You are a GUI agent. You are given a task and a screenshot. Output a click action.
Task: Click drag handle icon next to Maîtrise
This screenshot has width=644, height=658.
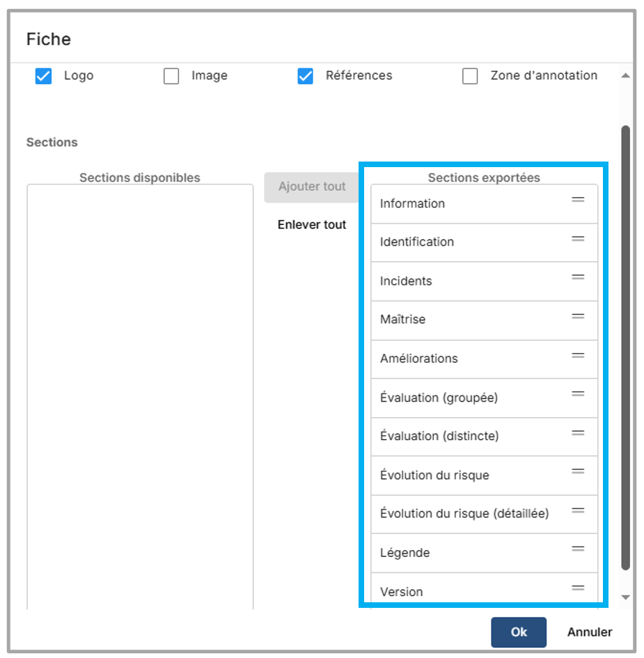coord(578,316)
